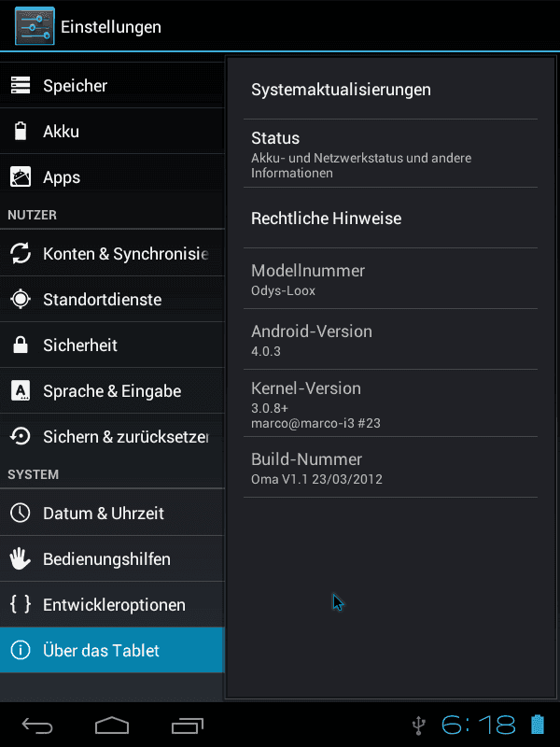Tap the Standortdienste location target icon
The height and width of the screenshot is (747, 560).
tap(21, 299)
